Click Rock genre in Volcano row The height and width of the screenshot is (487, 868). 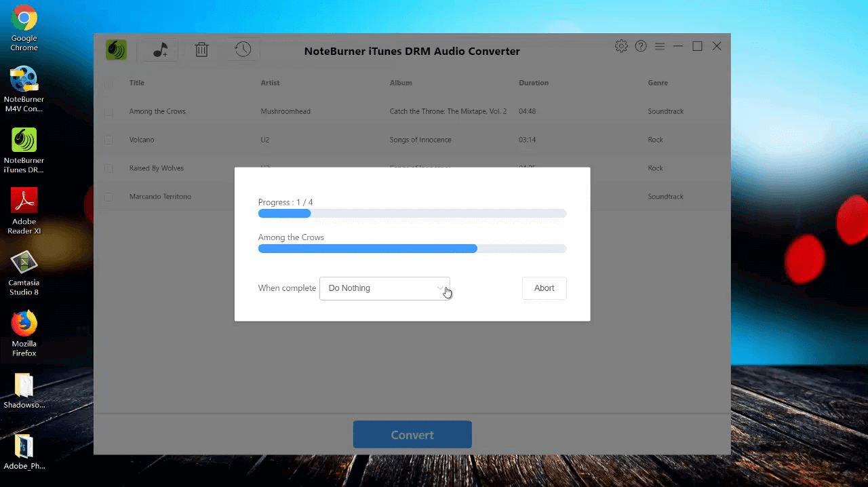click(656, 140)
